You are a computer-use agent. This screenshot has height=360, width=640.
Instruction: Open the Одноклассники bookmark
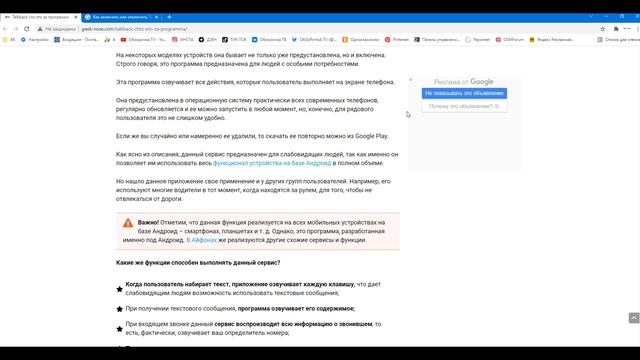coord(361,40)
